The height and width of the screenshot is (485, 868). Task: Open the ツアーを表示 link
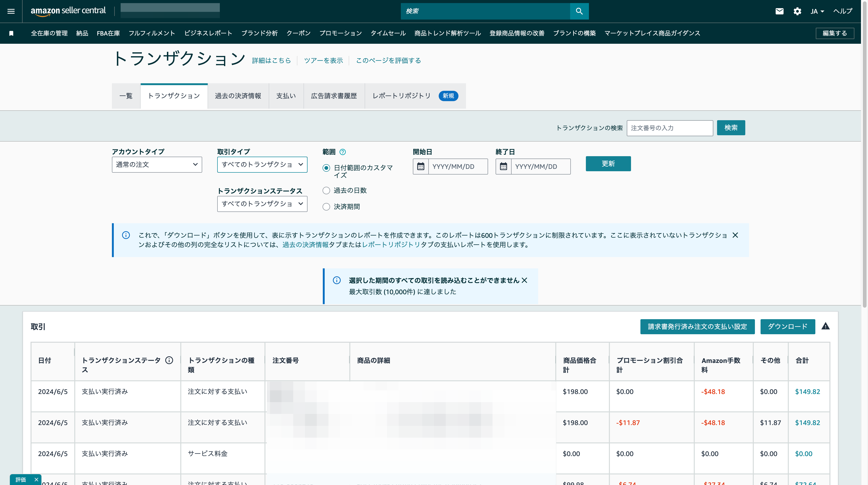click(323, 61)
